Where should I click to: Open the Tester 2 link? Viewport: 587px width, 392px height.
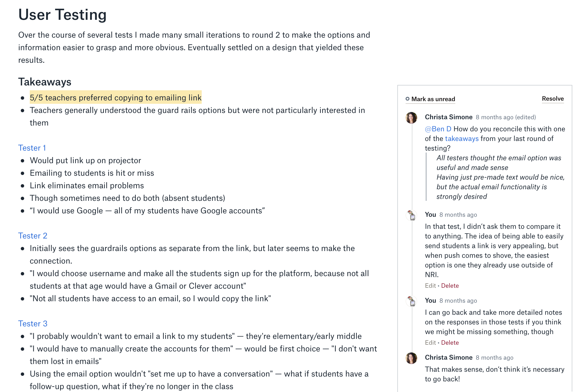(33, 236)
